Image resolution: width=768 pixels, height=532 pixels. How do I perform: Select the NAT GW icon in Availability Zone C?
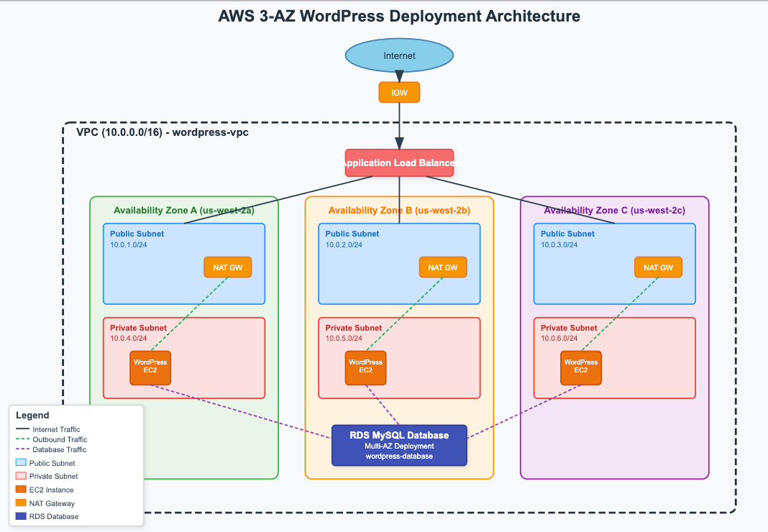pyautogui.click(x=658, y=267)
